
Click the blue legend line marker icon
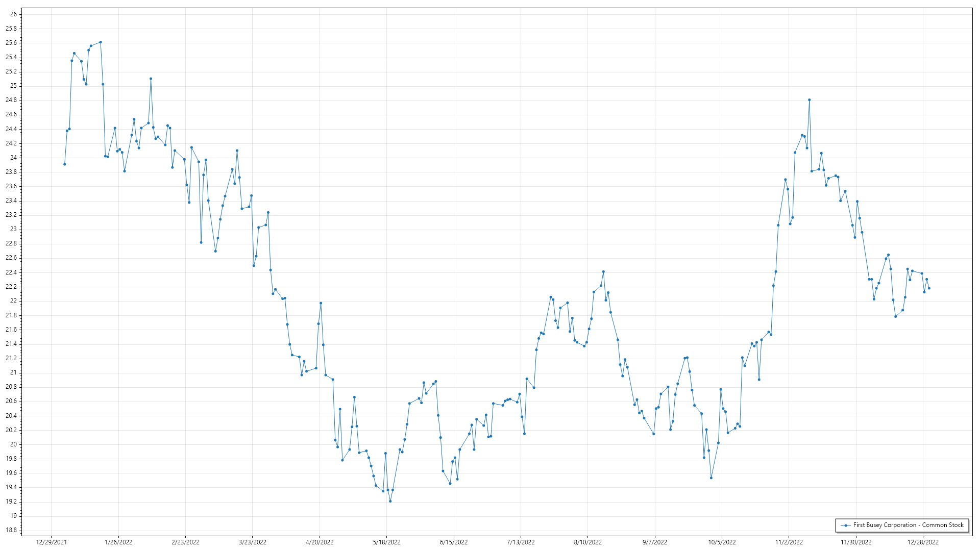click(x=846, y=525)
